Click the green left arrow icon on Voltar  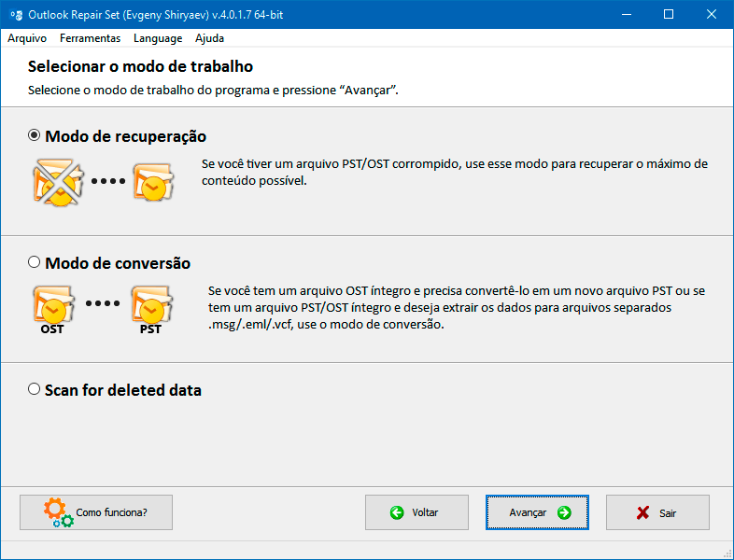tap(397, 512)
